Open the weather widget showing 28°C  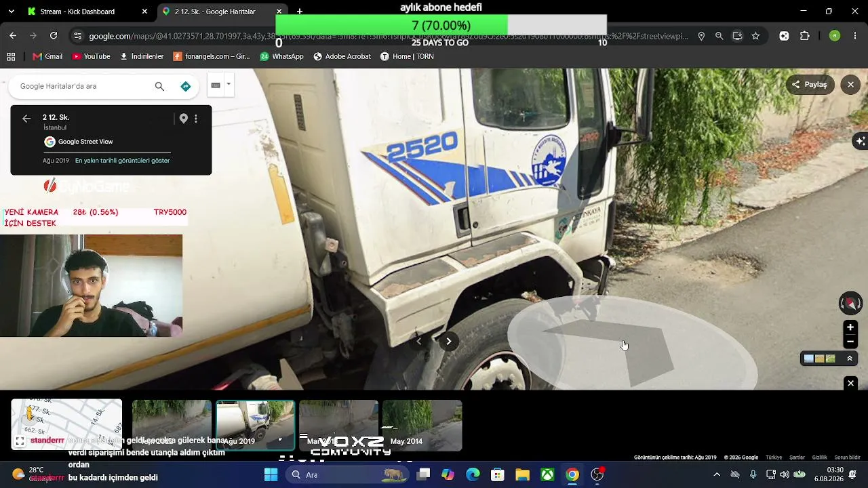pos(28,474)
